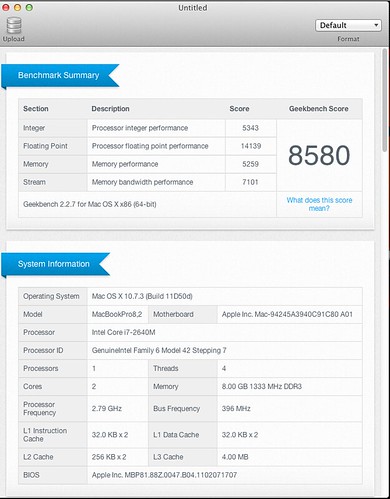Click 'Processor integer performance' description

[140, 128]
